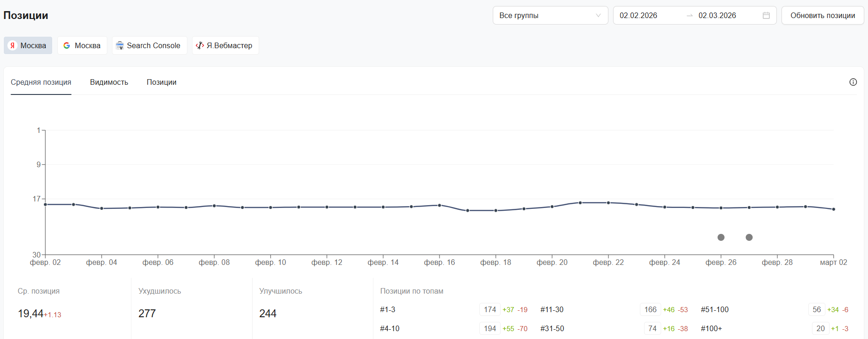The height and width of the screenshot is (339, 868).
Task: Select the Google Москва search engine tab
Action: click(x=82, y=45)
